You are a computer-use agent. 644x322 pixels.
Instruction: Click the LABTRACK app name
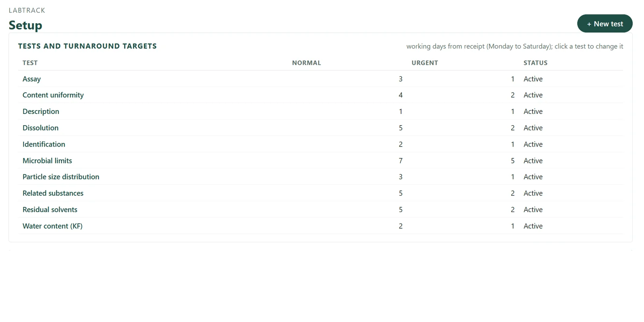27,10
